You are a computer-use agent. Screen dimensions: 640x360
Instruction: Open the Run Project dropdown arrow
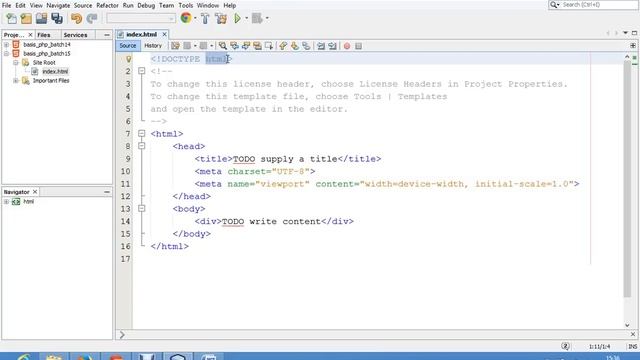(x=247, y=18)
